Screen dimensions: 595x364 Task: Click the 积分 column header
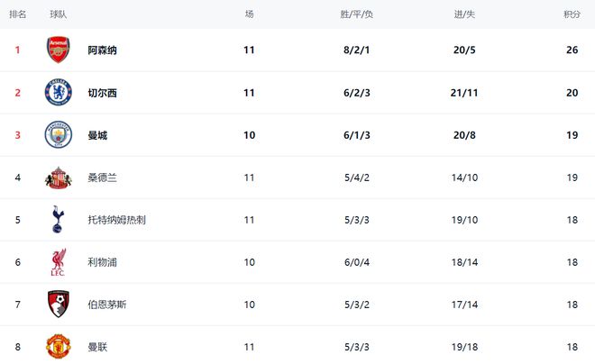pyautogui.click(x=572, y=14)
